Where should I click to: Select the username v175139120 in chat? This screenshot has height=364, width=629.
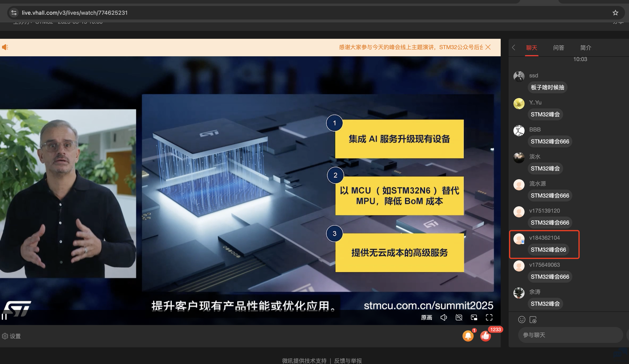pyautogui.click(x=544, y=211)
